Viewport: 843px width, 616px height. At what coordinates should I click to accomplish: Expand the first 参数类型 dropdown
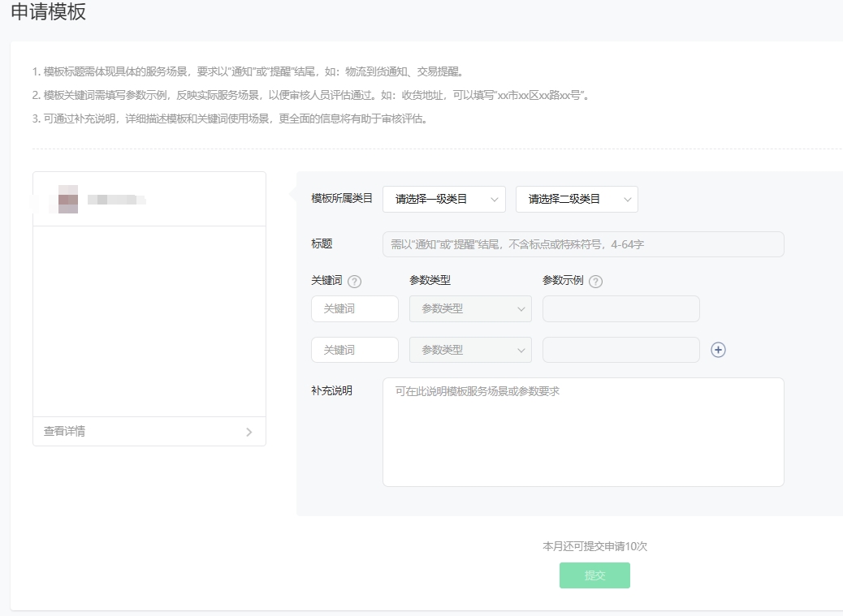pos(470,308)
